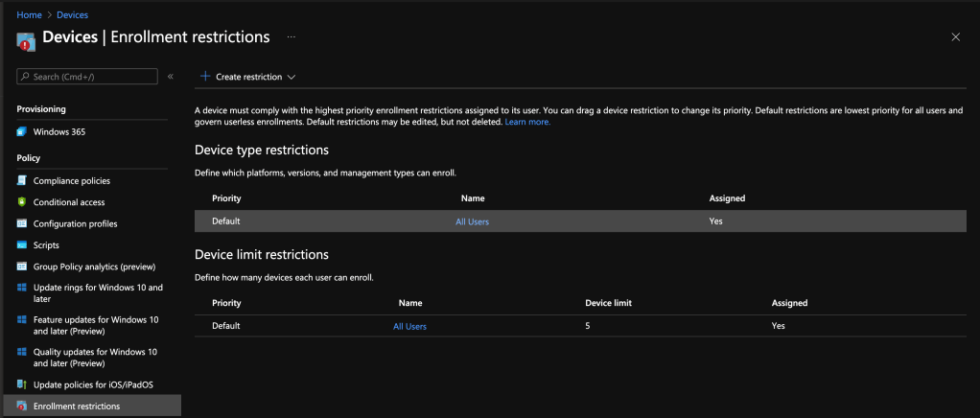
Task: Open All Users under Device type restrictions
Action: pyautogui.click(x=472, y=221)
